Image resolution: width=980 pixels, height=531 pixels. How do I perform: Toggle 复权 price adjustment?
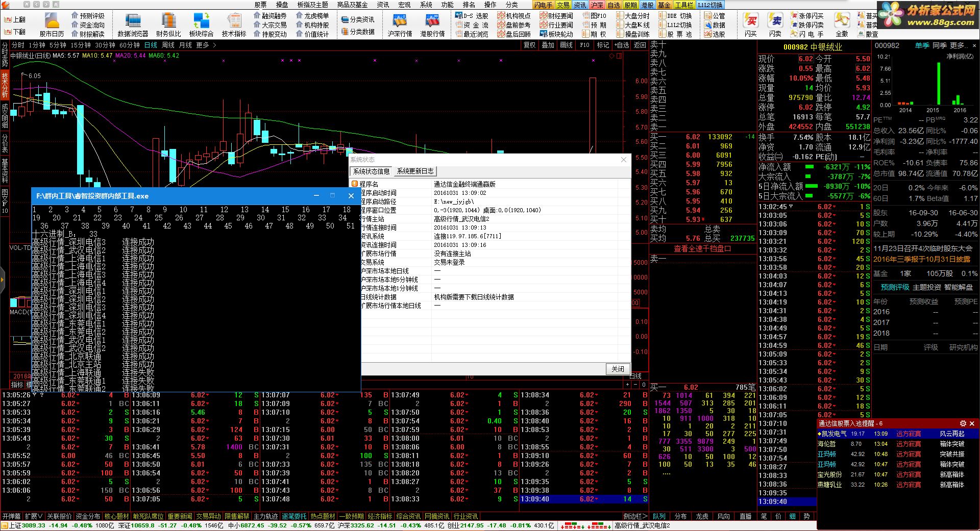pyautogui.click(x=530, y=45)
